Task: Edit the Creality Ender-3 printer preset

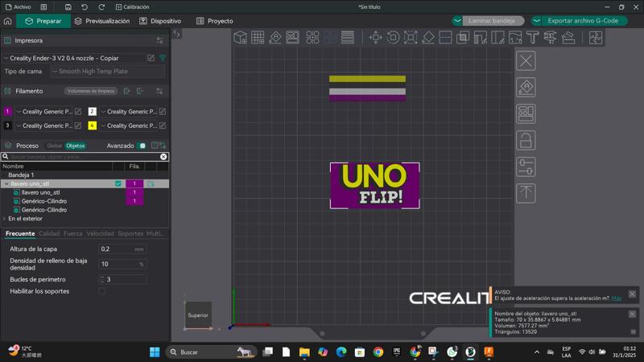Action: coord(151,58)
